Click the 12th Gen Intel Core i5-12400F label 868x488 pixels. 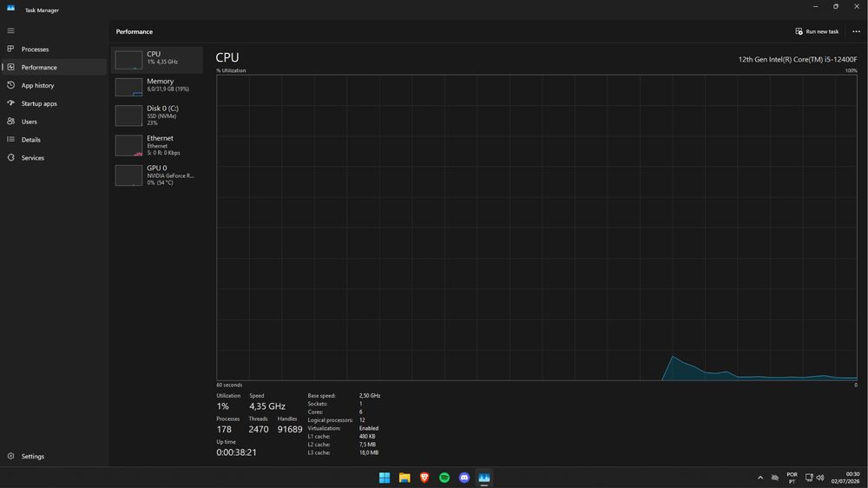[798, 59]
